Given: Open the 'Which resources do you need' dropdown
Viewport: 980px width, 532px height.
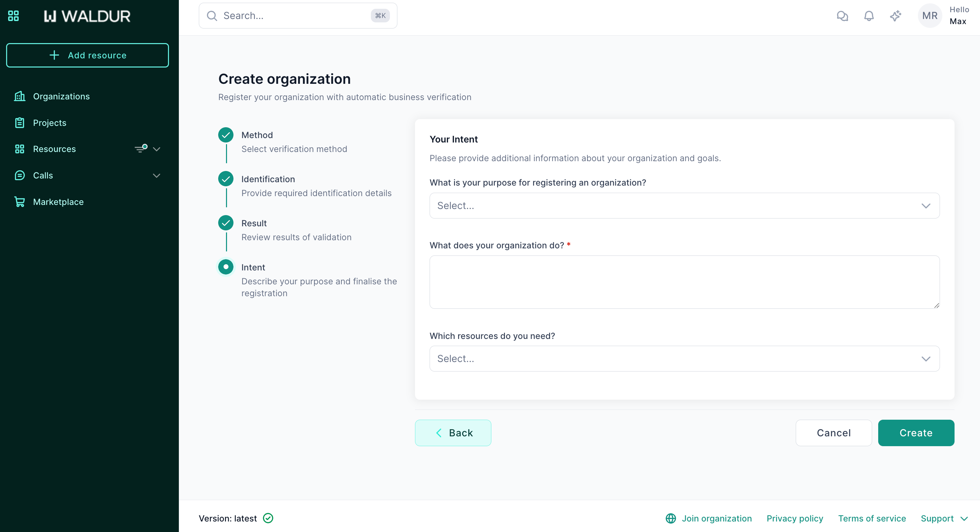Looking at the screenshot, I should 684,359.
